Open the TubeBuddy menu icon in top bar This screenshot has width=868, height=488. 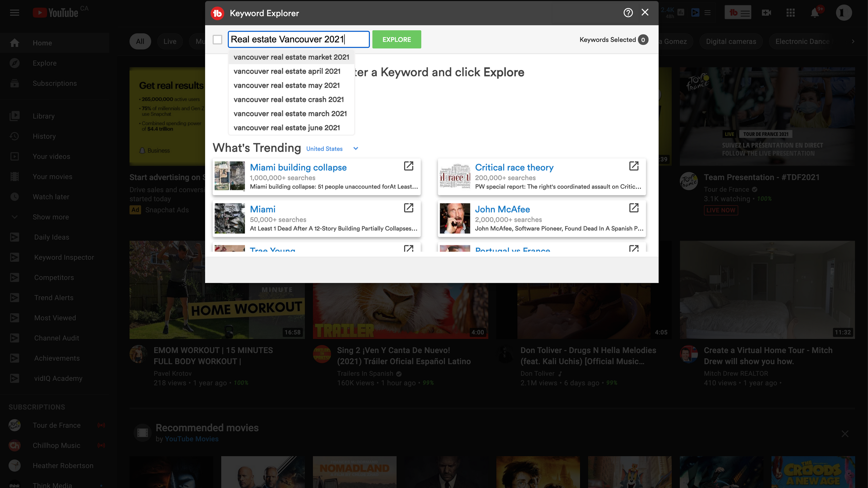coord(738,13)
